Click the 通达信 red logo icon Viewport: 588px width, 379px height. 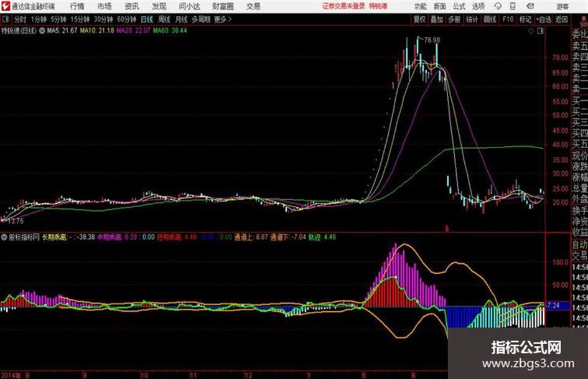[x=5, y=6]
